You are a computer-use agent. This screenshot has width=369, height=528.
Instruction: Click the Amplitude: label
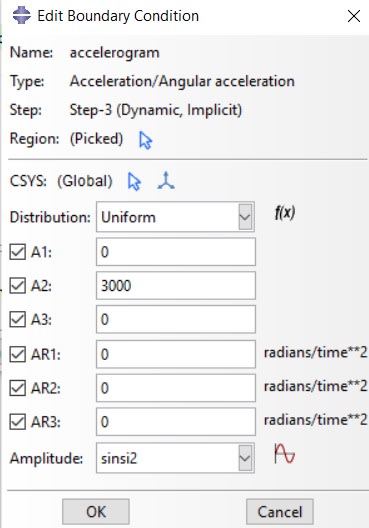pos(46,458)
